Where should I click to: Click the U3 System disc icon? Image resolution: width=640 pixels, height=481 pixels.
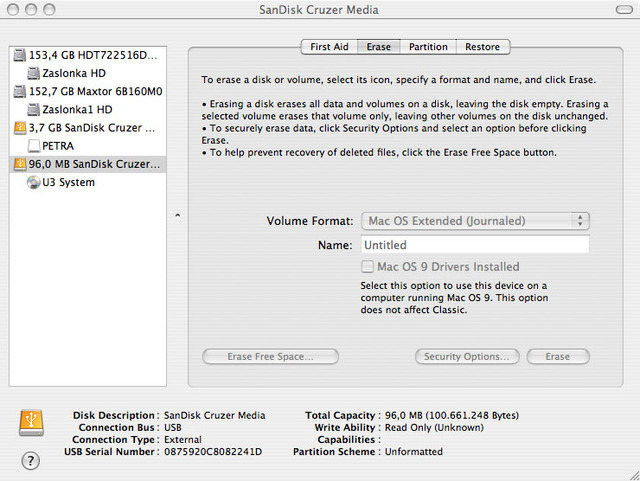33,182
